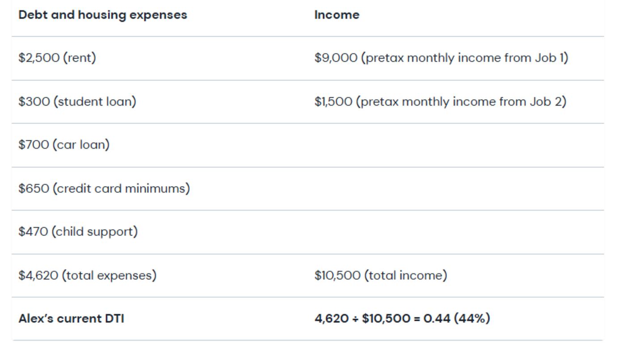644x350 pixels.
Task: Click the $4,620 total expenses cell
Action: pyautogui.click(x=87, y=275)
